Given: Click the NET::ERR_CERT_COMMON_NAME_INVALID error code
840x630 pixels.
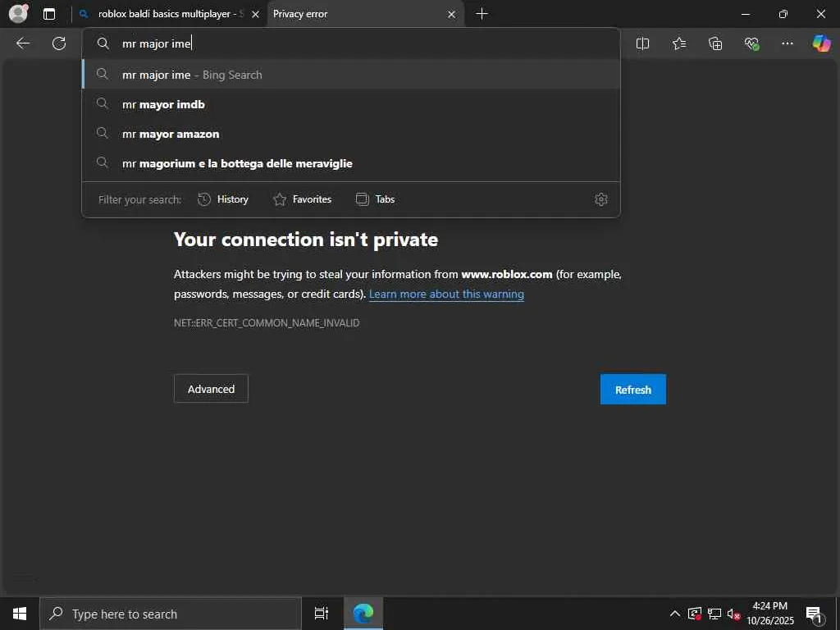Looking at the screenshot, I should pyautogui.click(x=267, y=323).
